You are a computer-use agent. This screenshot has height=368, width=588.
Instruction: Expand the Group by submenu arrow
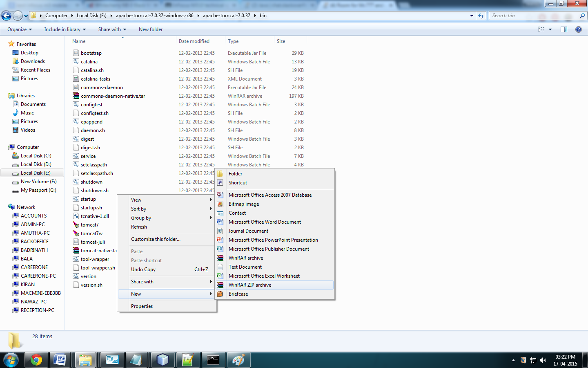(211, 218)
